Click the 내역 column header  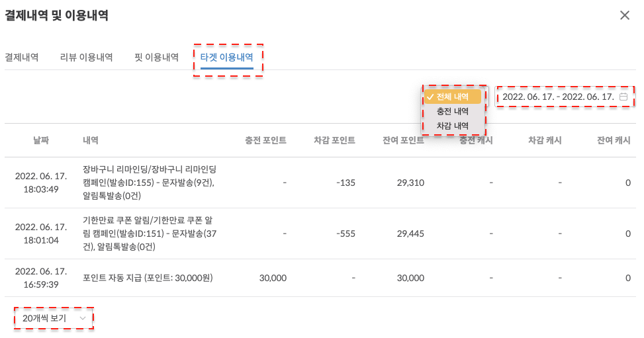coord(91,140)
